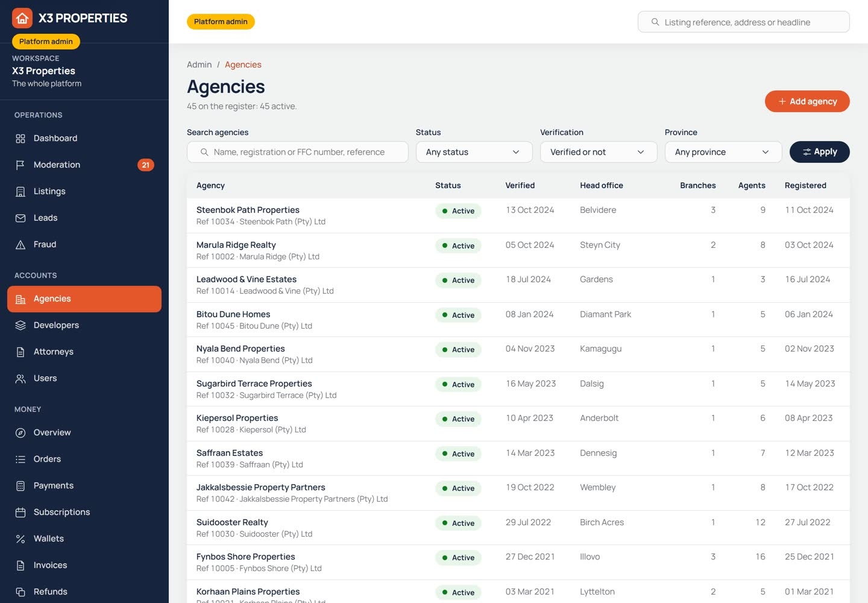This screenshot has height=603, width=868.
Task: Click the Payments calculator icon
Action: pos(20,485)
